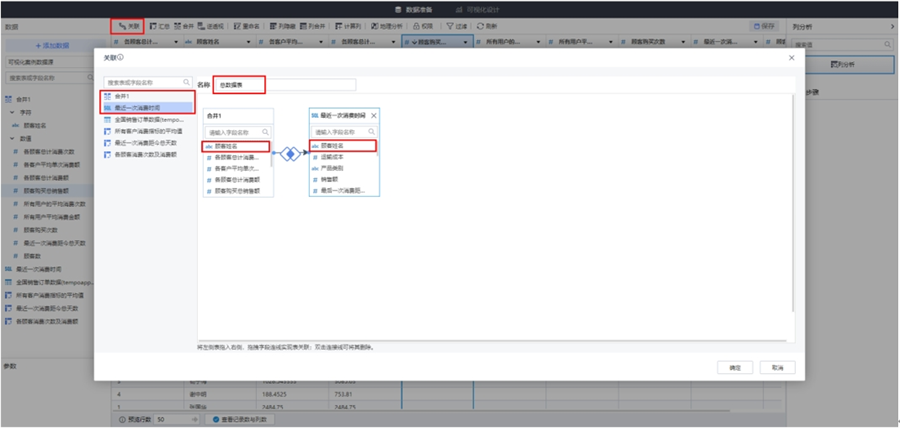This screenshot has height=428, width=900.
Task: Click the 保存 button in the top toolbar
Action: (763, 25)
